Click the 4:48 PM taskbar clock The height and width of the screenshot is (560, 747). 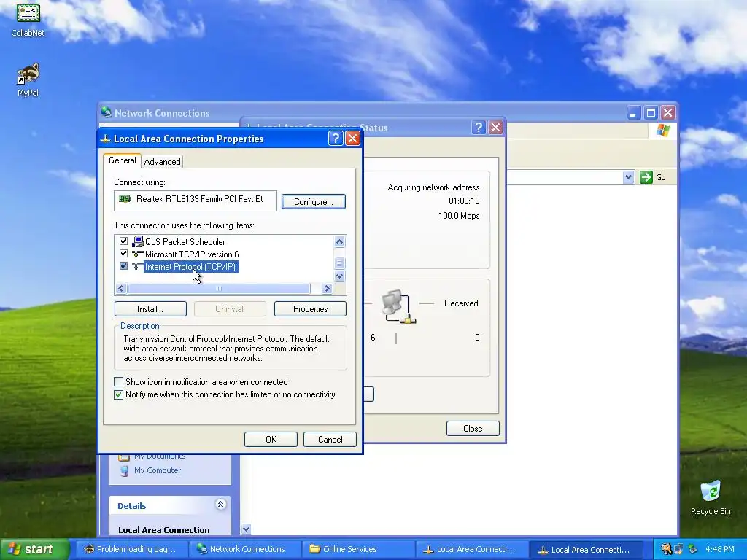pos(720,549)
